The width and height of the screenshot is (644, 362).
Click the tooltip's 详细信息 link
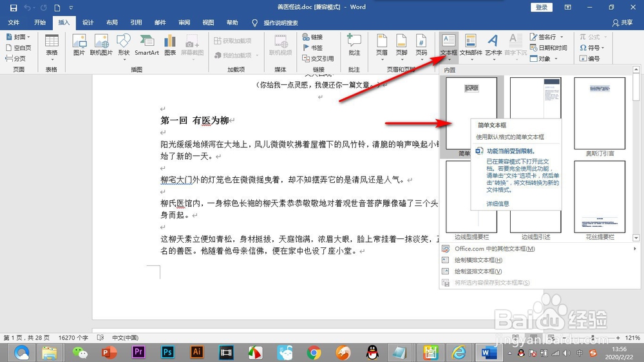497,204
